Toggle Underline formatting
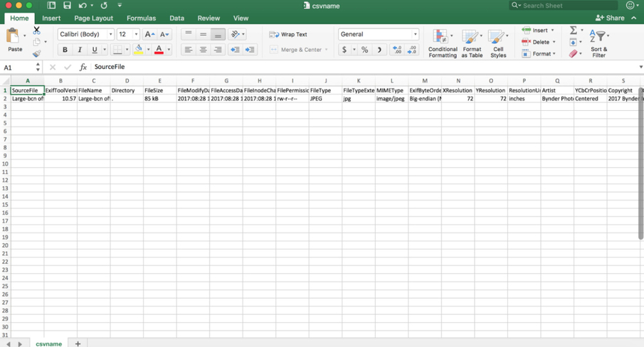This screenshot has width=644, height=347. pos(95,50)
